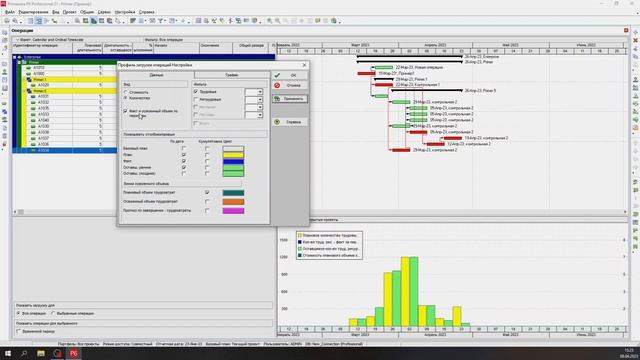Click the yellow План color swatch
640x360 pixels.
pos(233,155)
